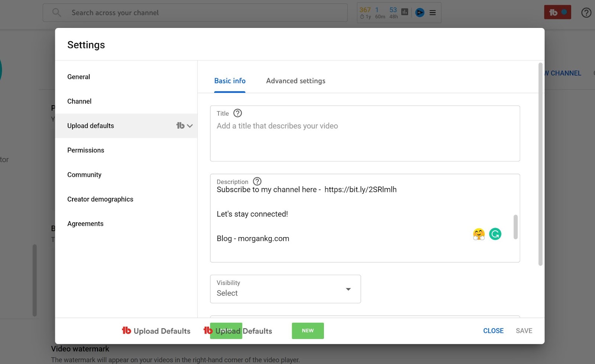Click the round IQ icon in the TubeBuddy widget

coord(419,13)
